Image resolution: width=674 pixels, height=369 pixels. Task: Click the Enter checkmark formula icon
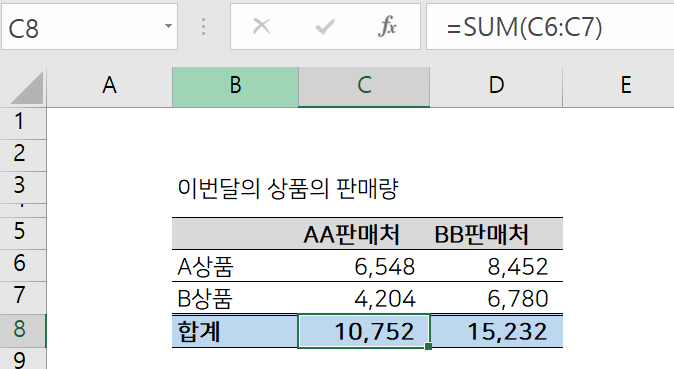tap(325, 27)
